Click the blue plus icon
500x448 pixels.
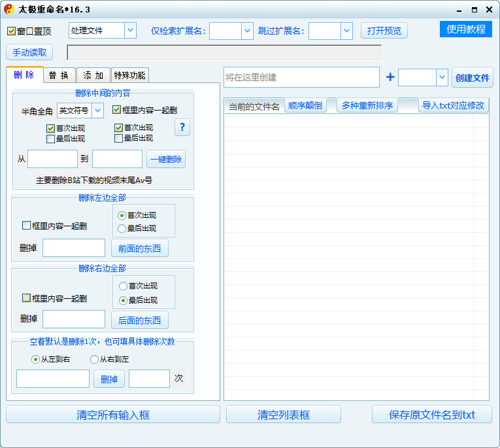pos(390,77)
